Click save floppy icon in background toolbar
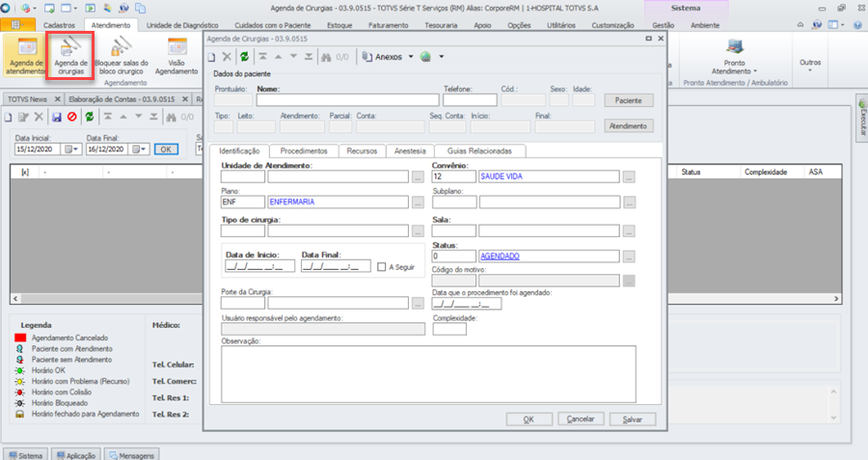 57,117
